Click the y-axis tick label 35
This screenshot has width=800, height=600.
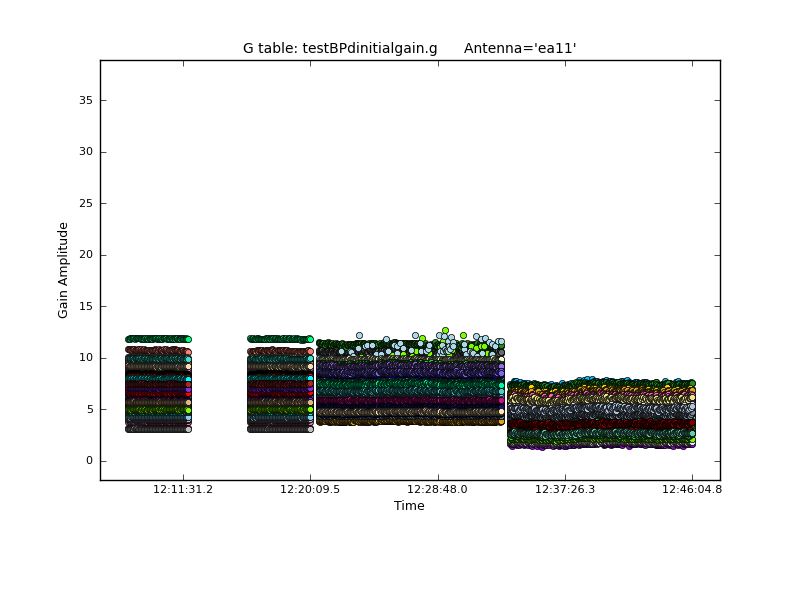pyautogui.click(x=86, y=100)
